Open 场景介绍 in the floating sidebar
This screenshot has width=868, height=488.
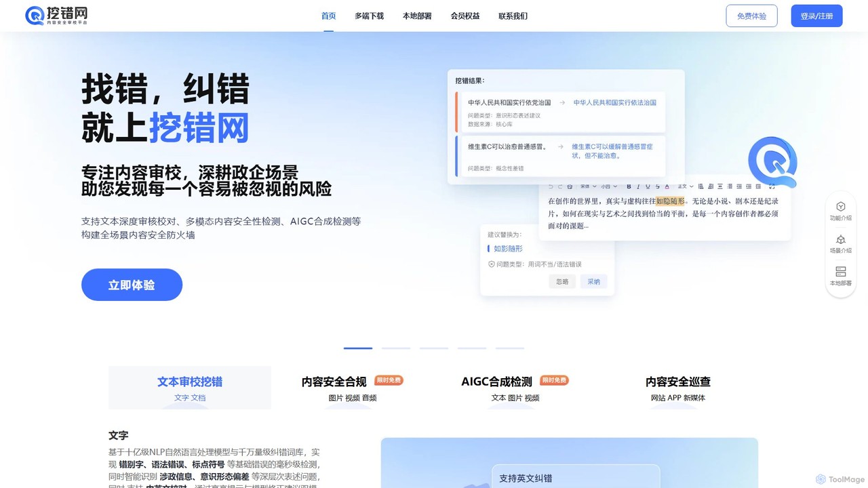[840, 243]
